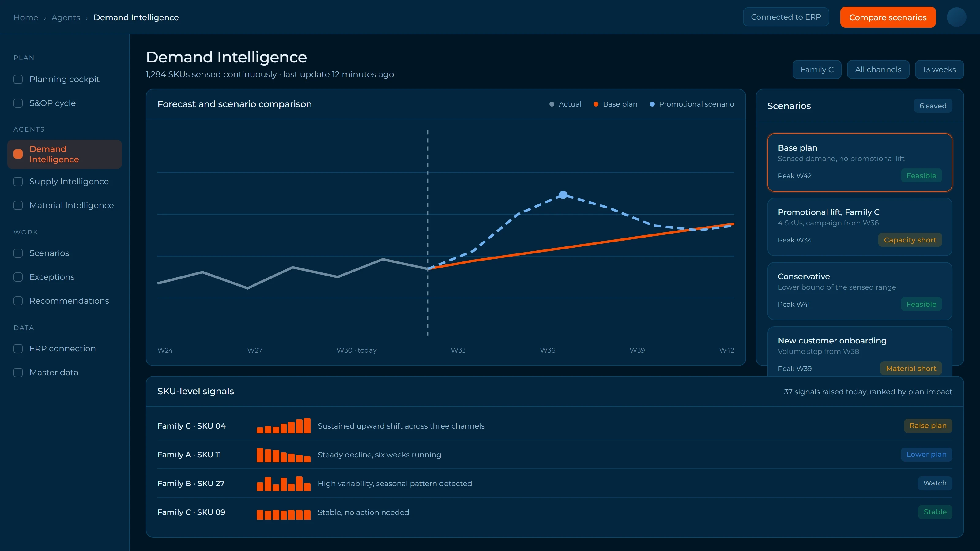The width and height of the screenshot is (980, 551).
Task: Click the Family B · SKU 27 row label
Action: [191, 484]
